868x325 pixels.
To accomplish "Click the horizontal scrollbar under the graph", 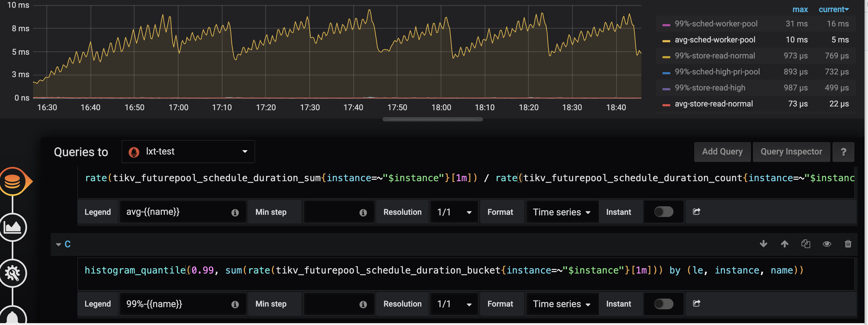I will pyautogui.click(x=433, y=119).
